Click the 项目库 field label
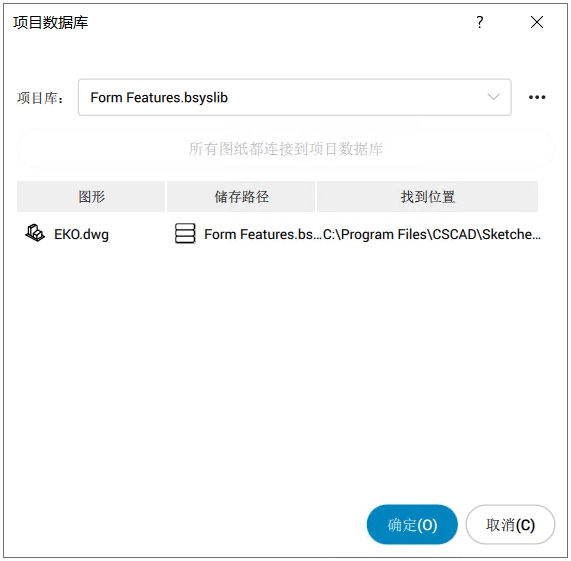The image size is (571, 561). (x=40, y=98)
